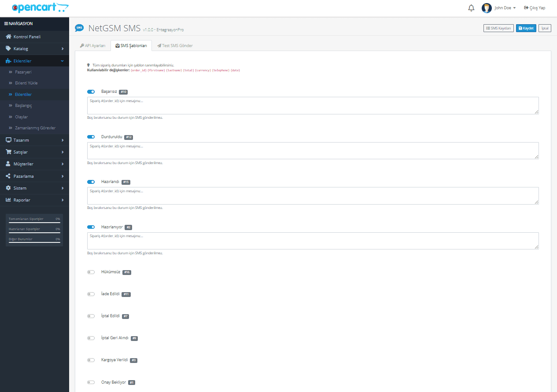The height and width of the screenshot is (392, 557).
Task: Switch on the İptal Geri Alındı toggle
Action: 91,338
